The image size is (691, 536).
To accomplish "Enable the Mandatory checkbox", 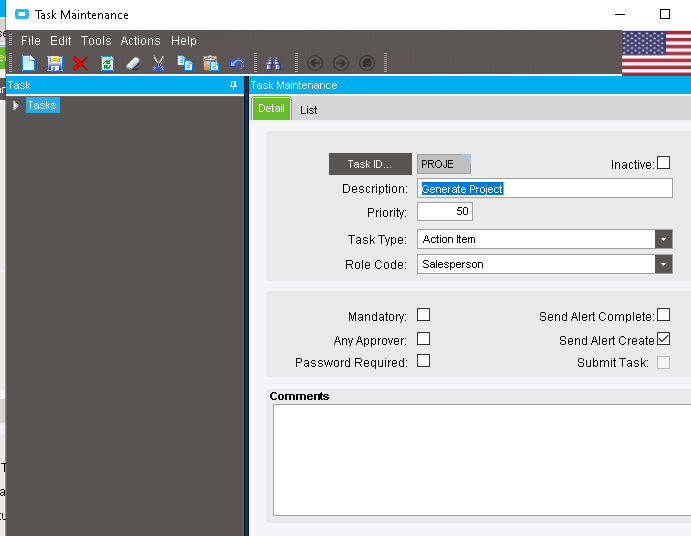I will 424,315.
